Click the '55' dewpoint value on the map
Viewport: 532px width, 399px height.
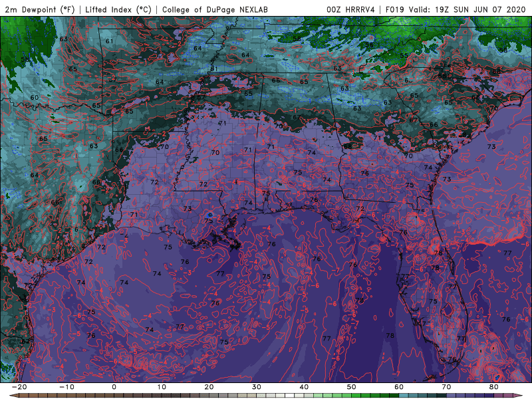tap(404, 56)
